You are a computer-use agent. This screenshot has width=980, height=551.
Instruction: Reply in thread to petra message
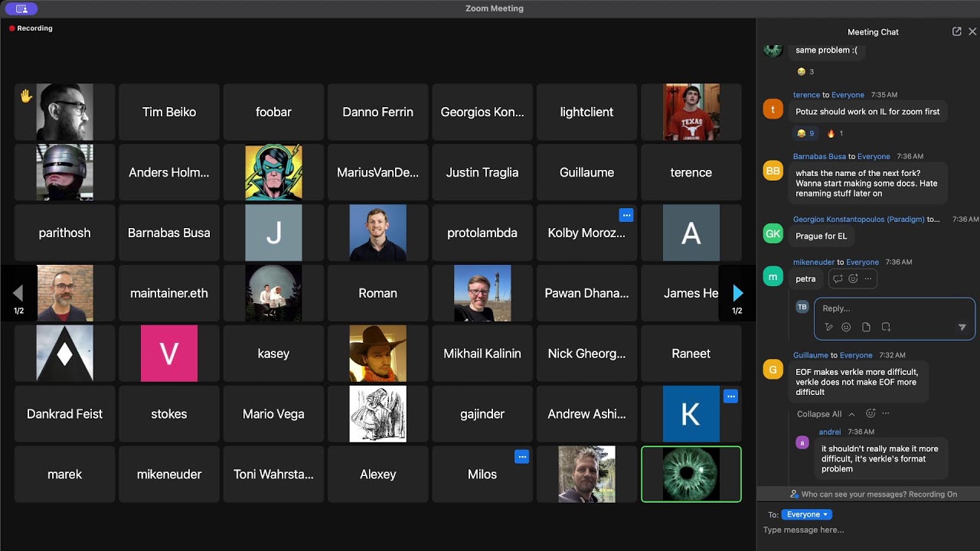(x=838, y=279)
